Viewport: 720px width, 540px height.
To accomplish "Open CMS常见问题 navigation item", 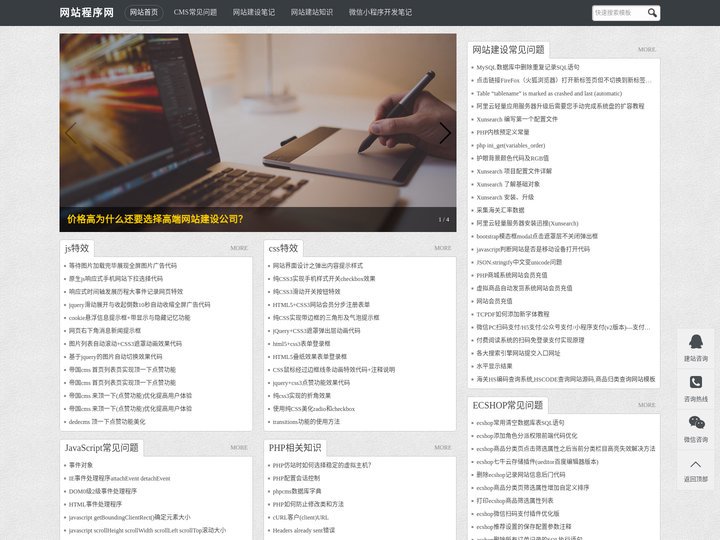I will pyautogui.click(x=195, y=12).
